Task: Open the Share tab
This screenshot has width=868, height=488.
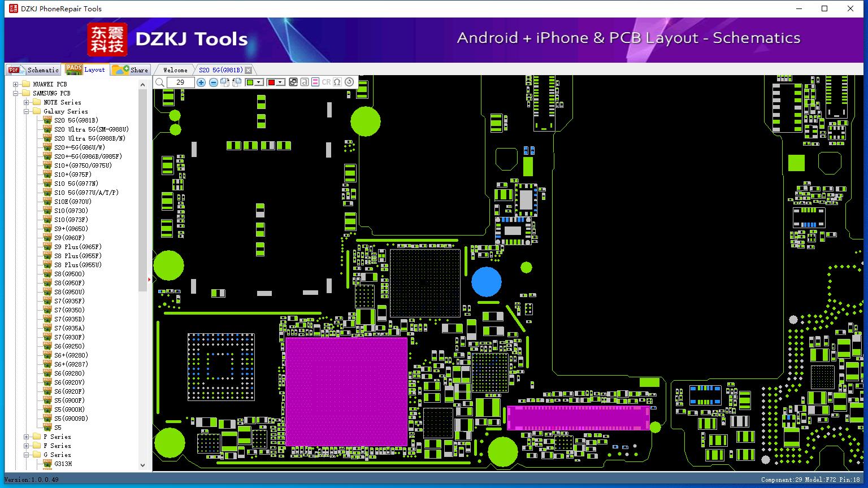Action: [x=130, y=70]
